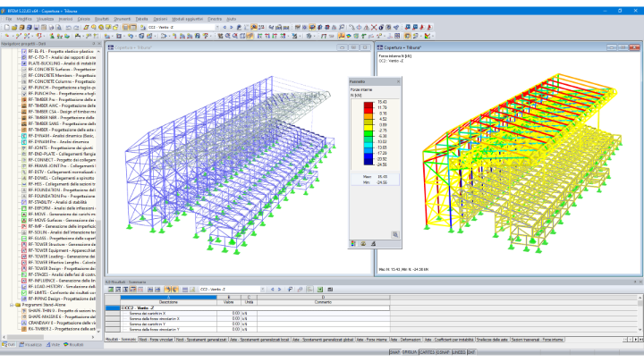Toggle DXF in the status bar
Viewport: 644px width, 362px height.
pyautogui.click(x=471, y=352)
